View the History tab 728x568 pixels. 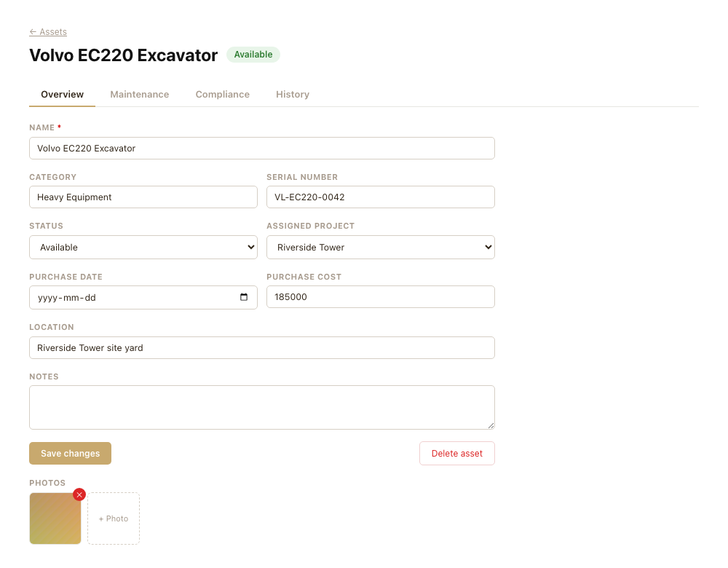293,94
